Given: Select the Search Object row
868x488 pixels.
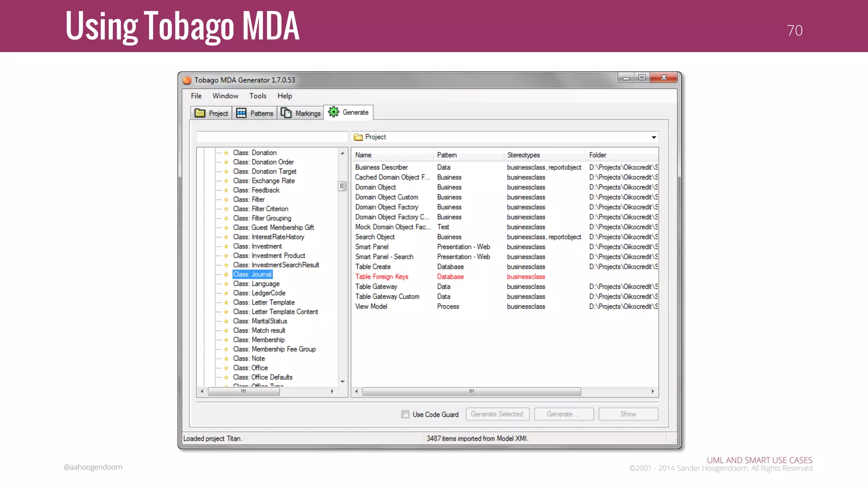Looking at the screenshot, I should pyautogui.click(x=504, y=237).
